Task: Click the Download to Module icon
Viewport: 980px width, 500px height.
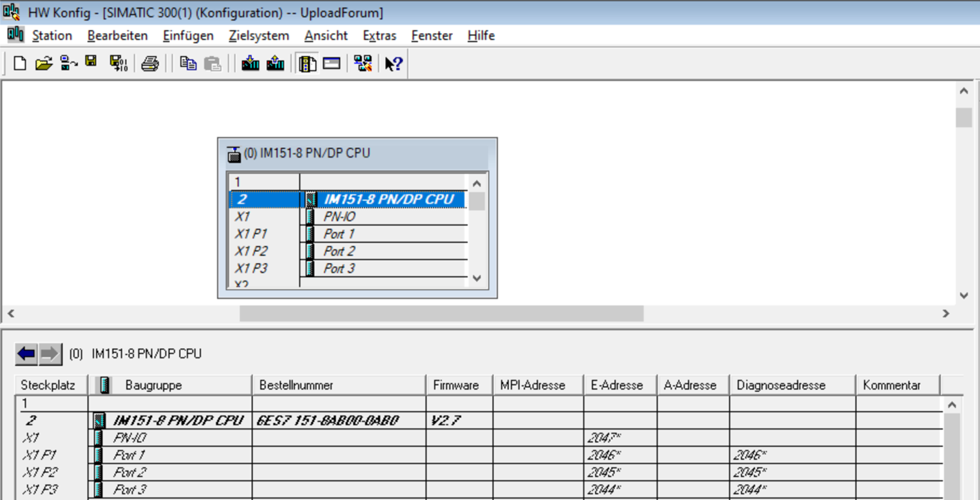Action: click(x=250, y=64)
